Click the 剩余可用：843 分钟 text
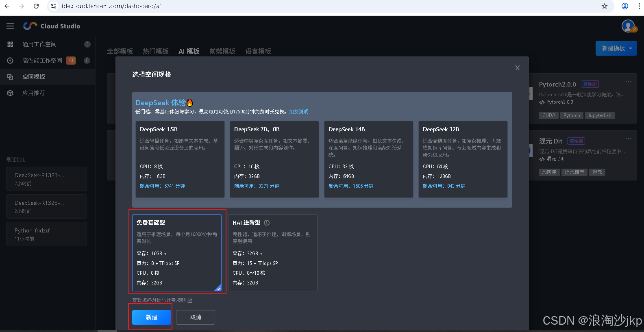This screenshot has height=332, width=644. [x=444, y=186]
